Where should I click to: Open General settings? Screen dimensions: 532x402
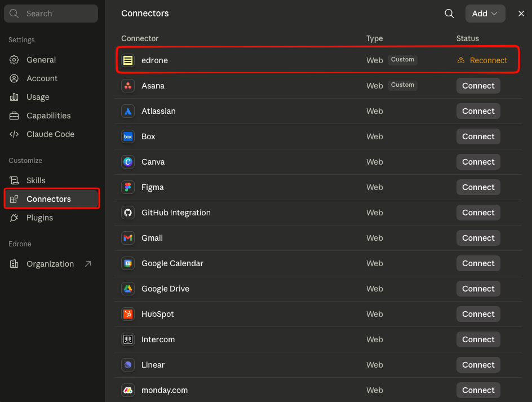click(x=51, y=60)
